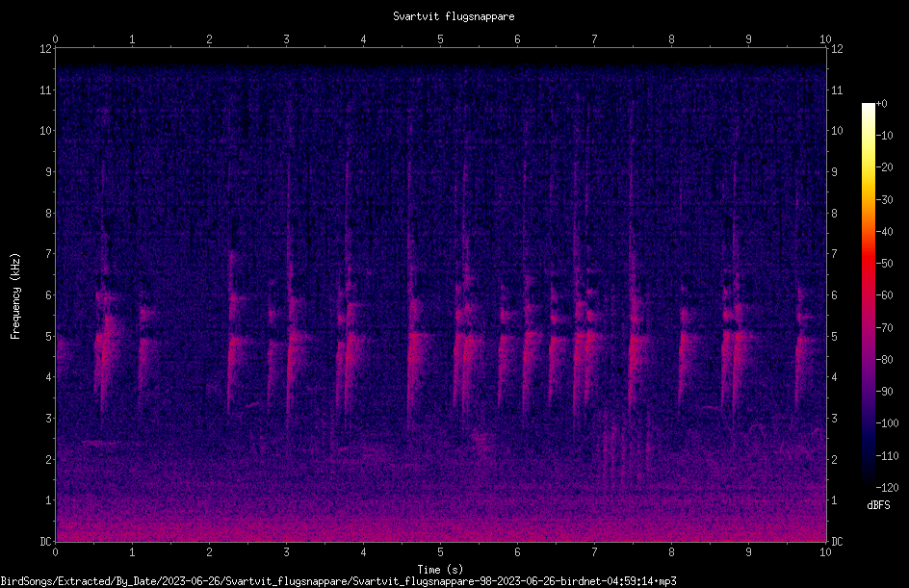Click the right '9' kHz axis label

834,172
